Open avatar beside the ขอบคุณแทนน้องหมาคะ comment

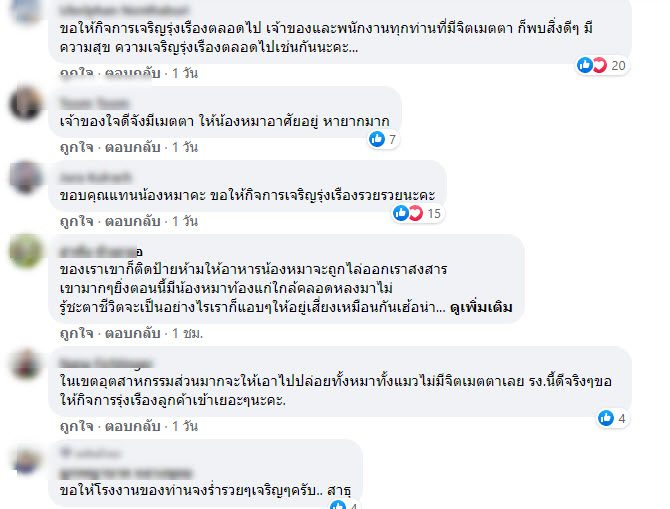click(26, 177)
